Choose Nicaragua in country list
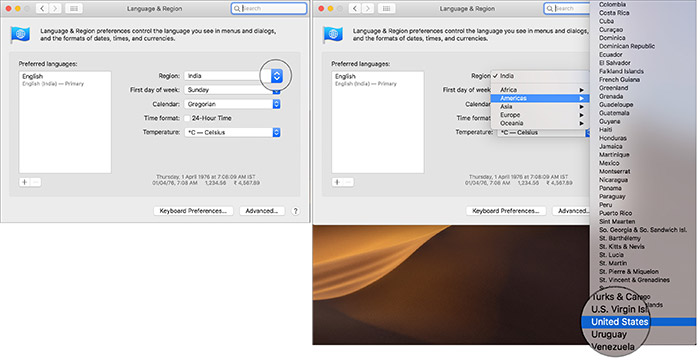The image size is (700, 361). [613, 180]
